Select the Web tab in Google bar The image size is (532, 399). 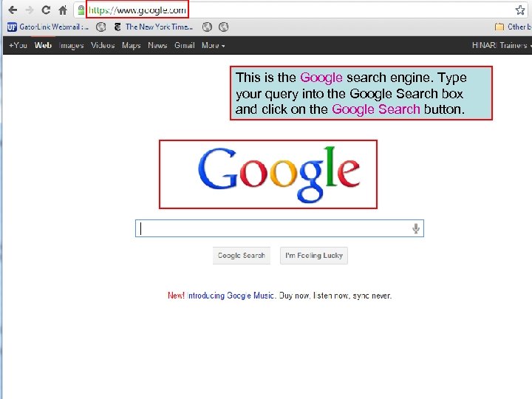pos(43,45)
